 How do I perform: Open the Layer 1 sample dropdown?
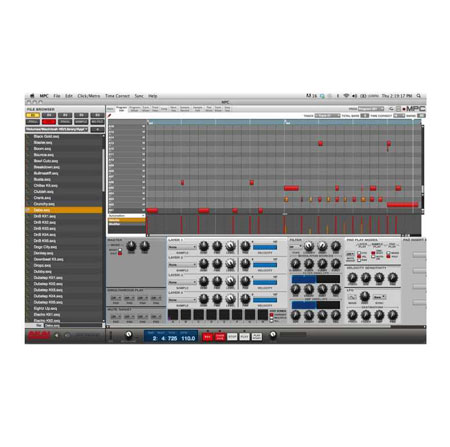click(x=182, y=247)
